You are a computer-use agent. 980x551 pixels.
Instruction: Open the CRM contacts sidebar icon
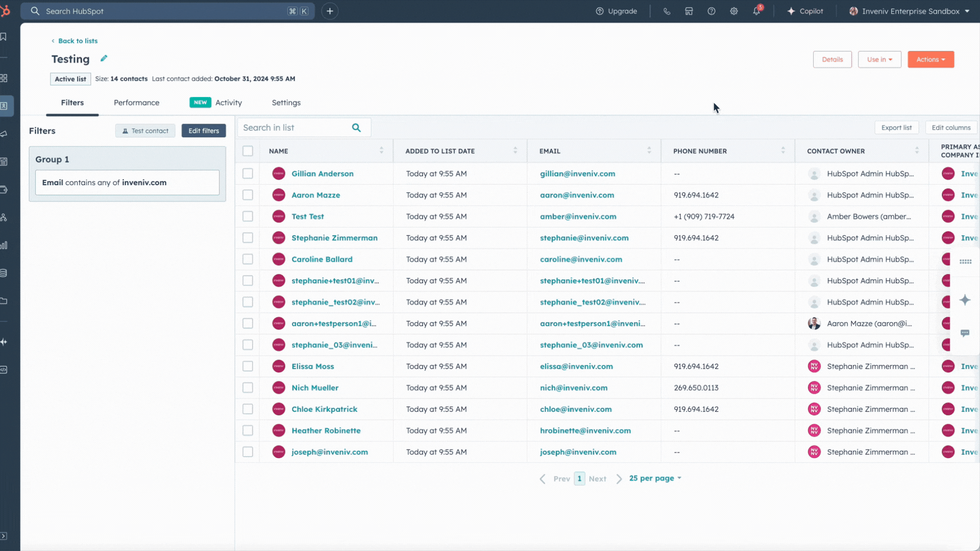(4, 106)
